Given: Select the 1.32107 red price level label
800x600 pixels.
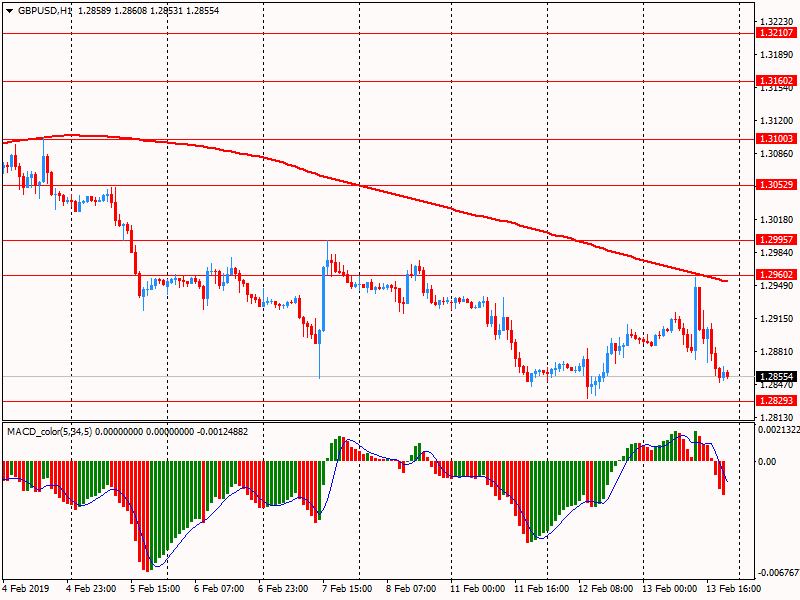Looking at the screenshot, I should (776, 33).
